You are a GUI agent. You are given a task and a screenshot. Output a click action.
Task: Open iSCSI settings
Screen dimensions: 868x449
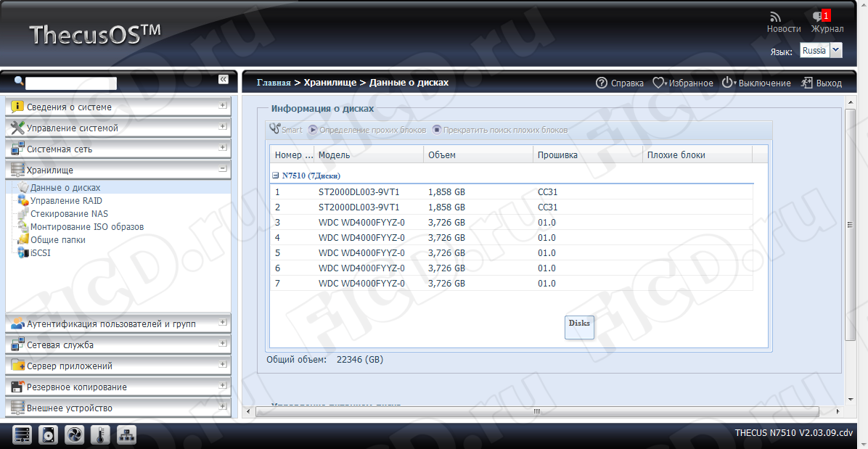(x=41, y=253)
